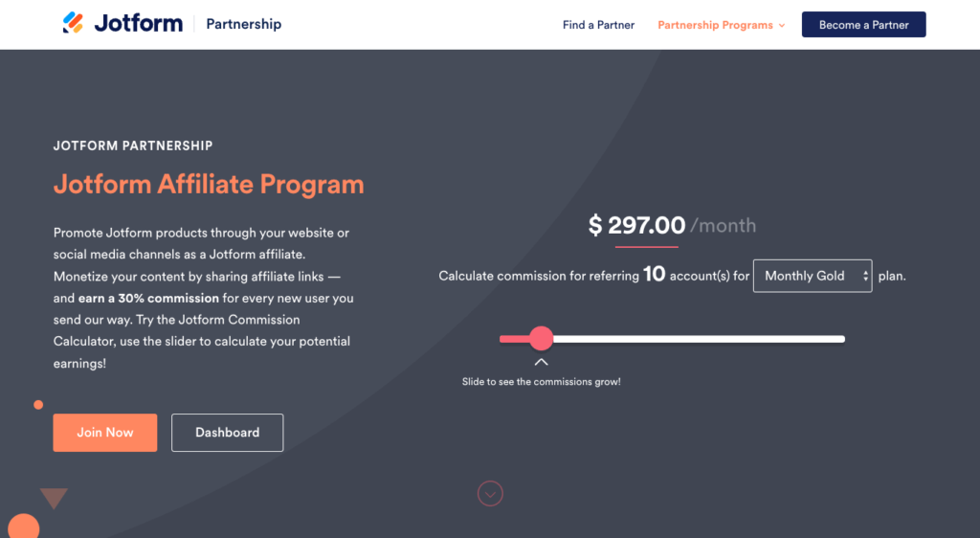Open the Find a Partner page
Viewport: 980px width, 538px height.
point(598,25)
